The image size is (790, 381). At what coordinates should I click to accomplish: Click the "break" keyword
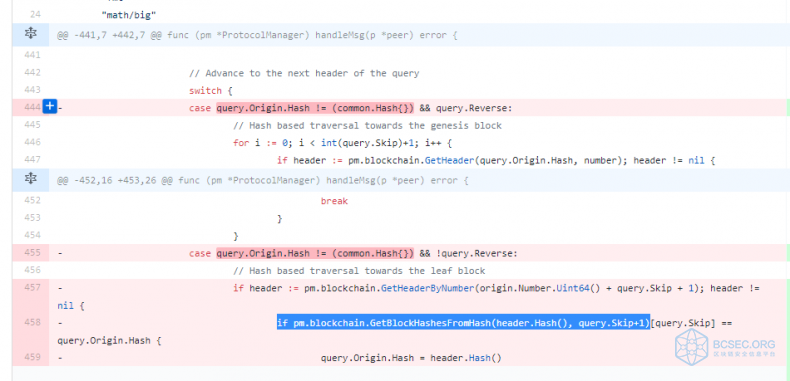[x=334, y=201]
